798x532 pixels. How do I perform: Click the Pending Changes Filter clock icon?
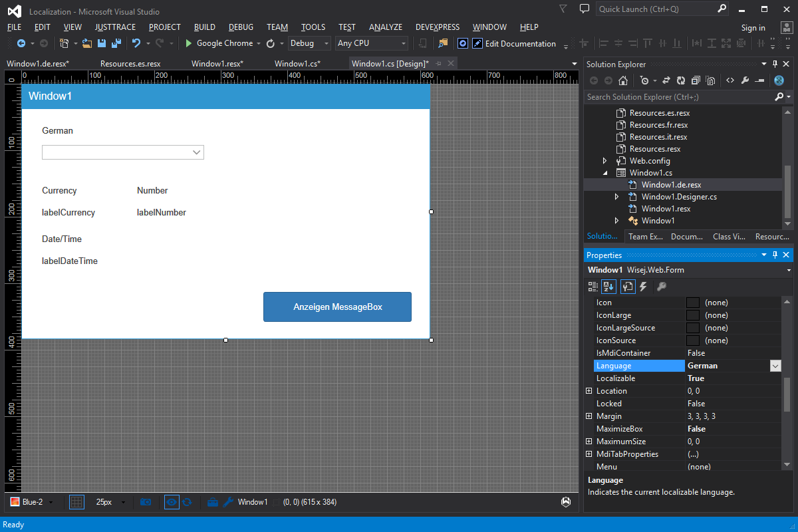[644, 80]
